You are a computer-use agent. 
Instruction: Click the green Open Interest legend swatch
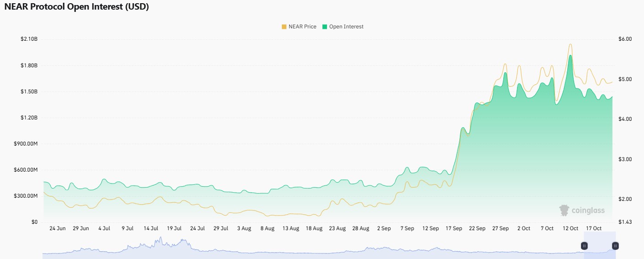pos(324,27)
